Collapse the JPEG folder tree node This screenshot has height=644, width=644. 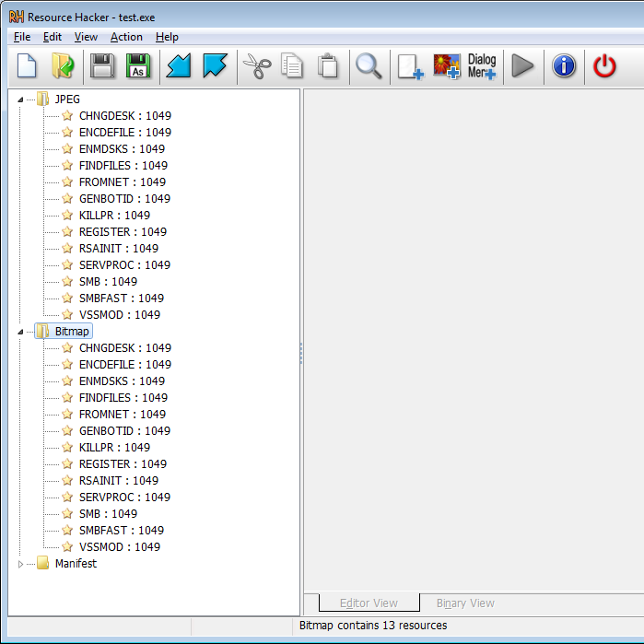click(21, 100)
